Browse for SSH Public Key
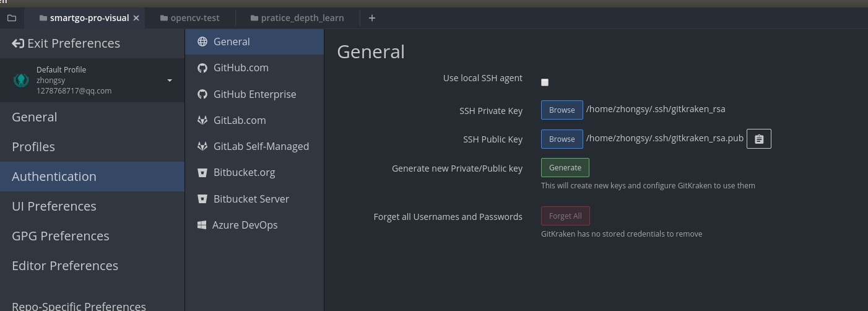This screenshot has height=311, width=868. point(562,139)
